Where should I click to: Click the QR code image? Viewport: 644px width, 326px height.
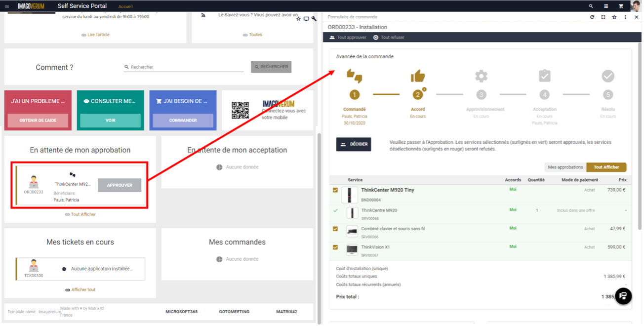click(x=240, y=111)
